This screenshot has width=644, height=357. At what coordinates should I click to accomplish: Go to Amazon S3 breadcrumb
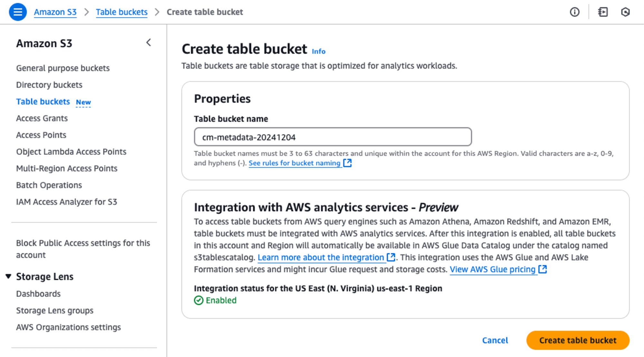click(x=55, y=12)
